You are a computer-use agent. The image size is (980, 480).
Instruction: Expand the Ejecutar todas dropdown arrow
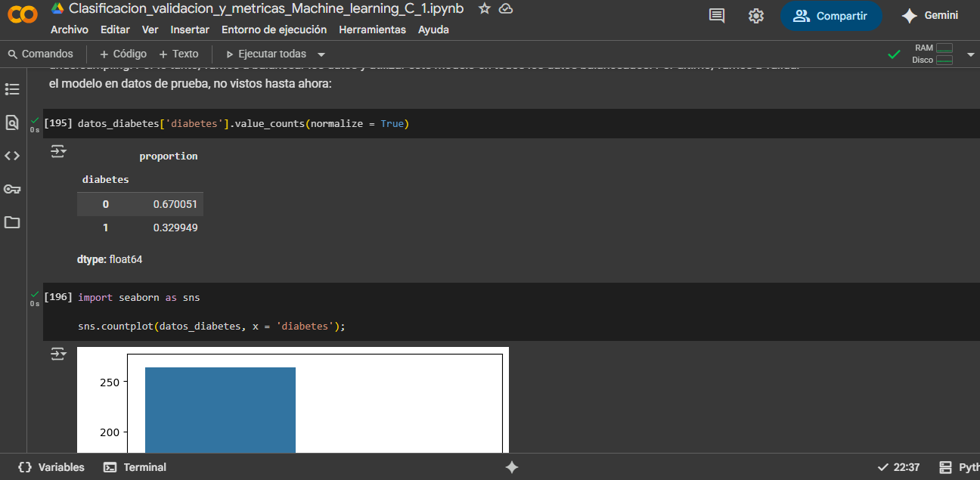click(321, 54)
